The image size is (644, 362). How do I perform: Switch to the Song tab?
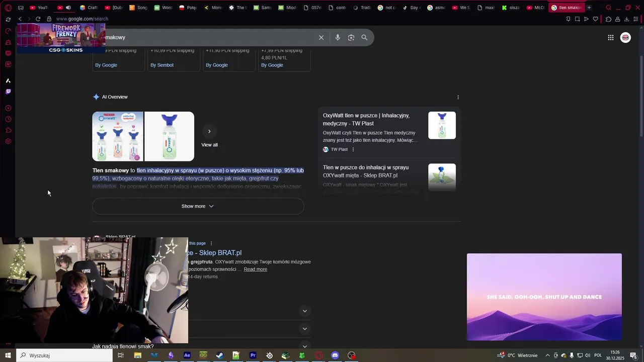click(138, 8)
